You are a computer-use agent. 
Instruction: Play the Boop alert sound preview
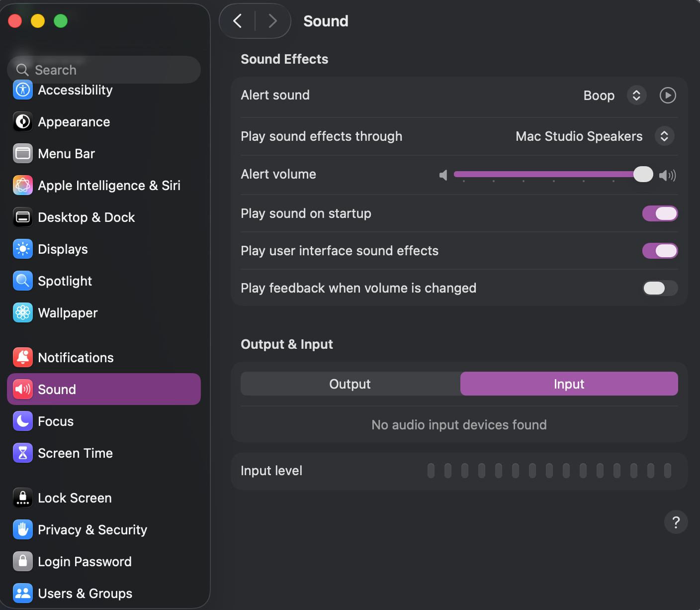click(x=667, y=95)
